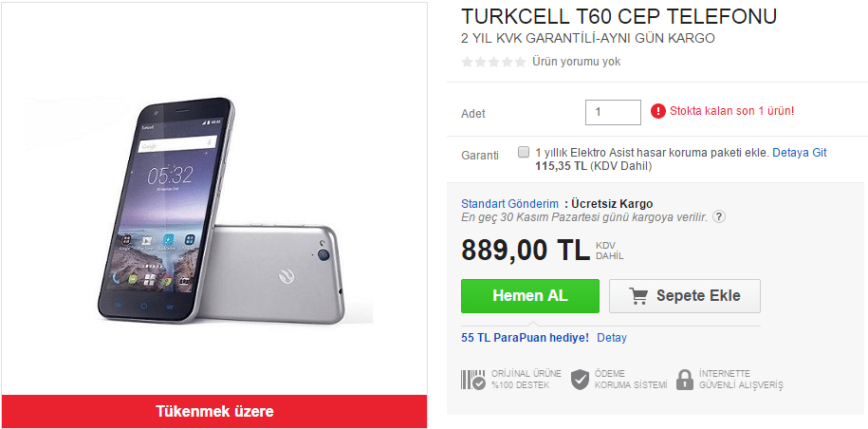Click the Turkcell T60 phone product image

tap(214, 211)
